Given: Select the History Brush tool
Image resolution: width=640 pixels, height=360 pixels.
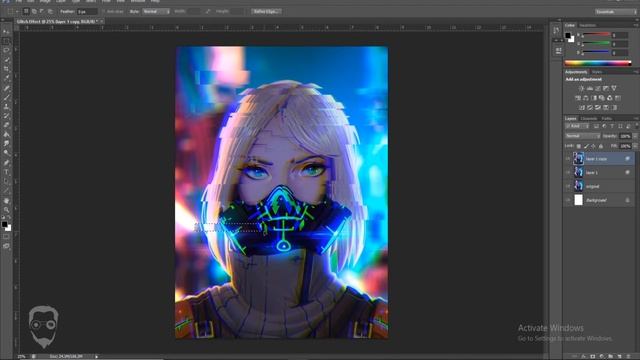Looking at the screenshot, I should 6,116.
